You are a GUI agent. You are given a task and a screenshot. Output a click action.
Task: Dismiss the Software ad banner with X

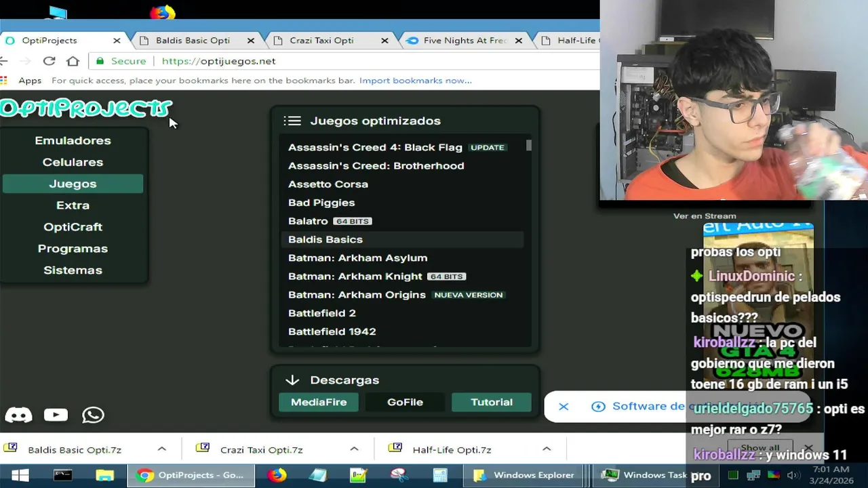pos(564,407)
